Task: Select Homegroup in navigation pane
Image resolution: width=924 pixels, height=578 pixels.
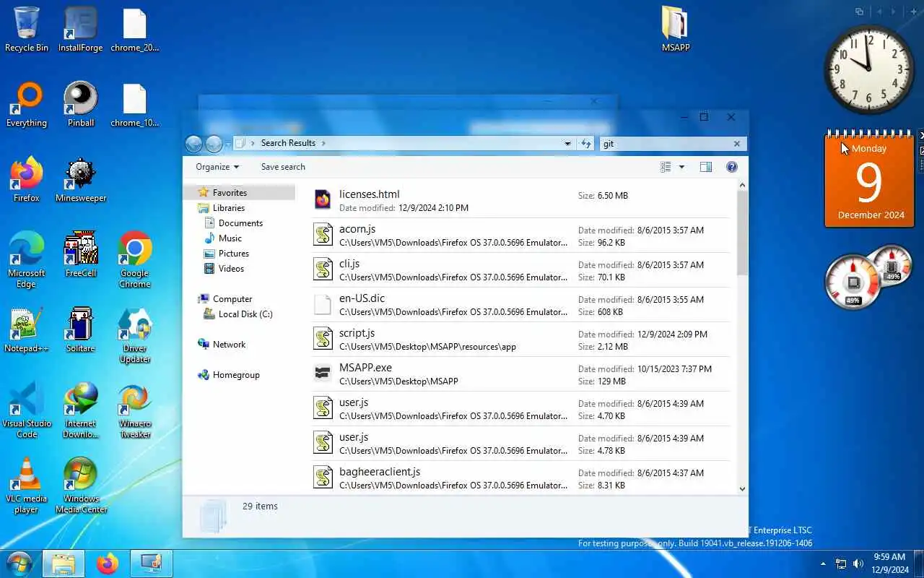Action: click(236, 375)
